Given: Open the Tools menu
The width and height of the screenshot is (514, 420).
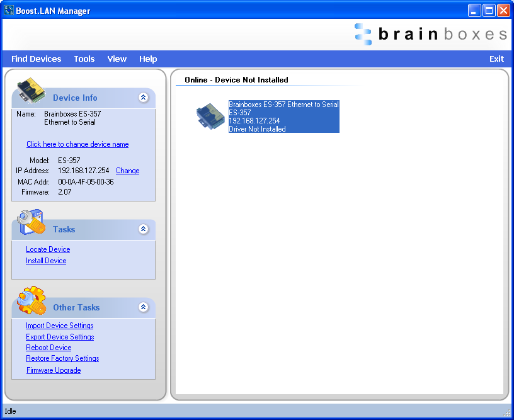Looking at the screenshot, I should [x=84, y=59].
